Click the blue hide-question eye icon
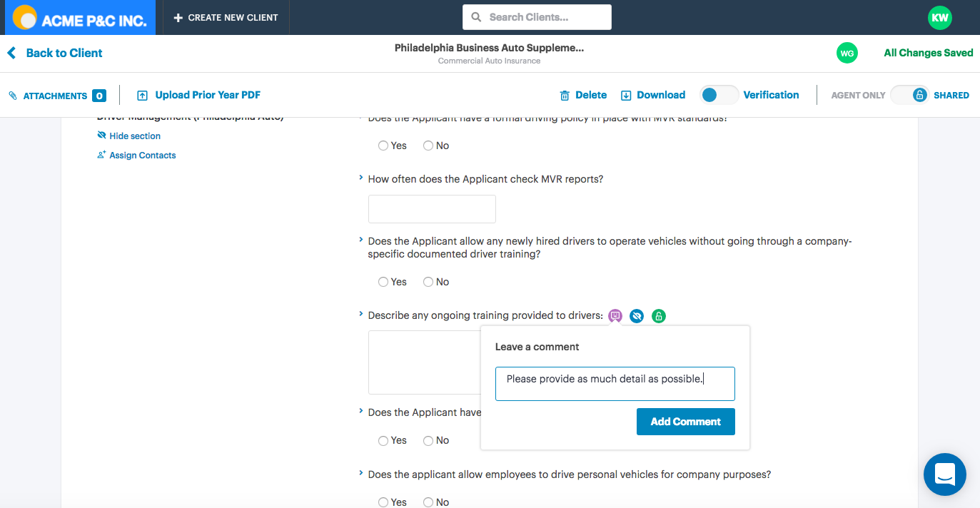This screenshot has height=508, width=980. coord(637,315)
